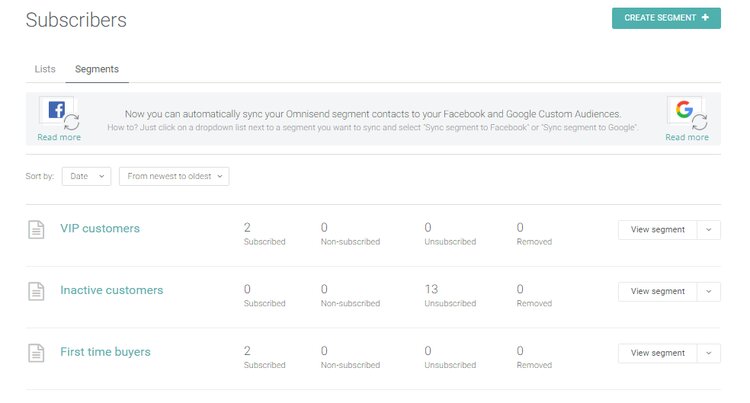
Task: Expand the Inactive customers segment options arrow
Action: [708, 292]
